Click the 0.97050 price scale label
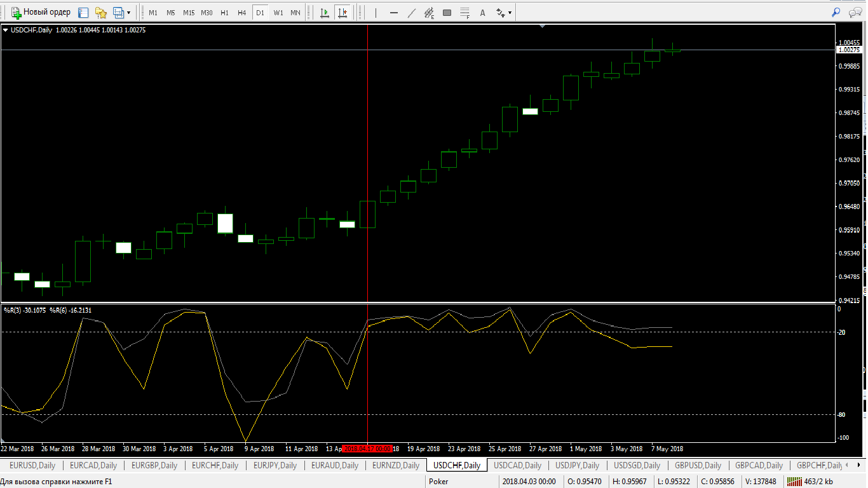Viewport: 868px width, 488px height. click(x=850, y=183)
